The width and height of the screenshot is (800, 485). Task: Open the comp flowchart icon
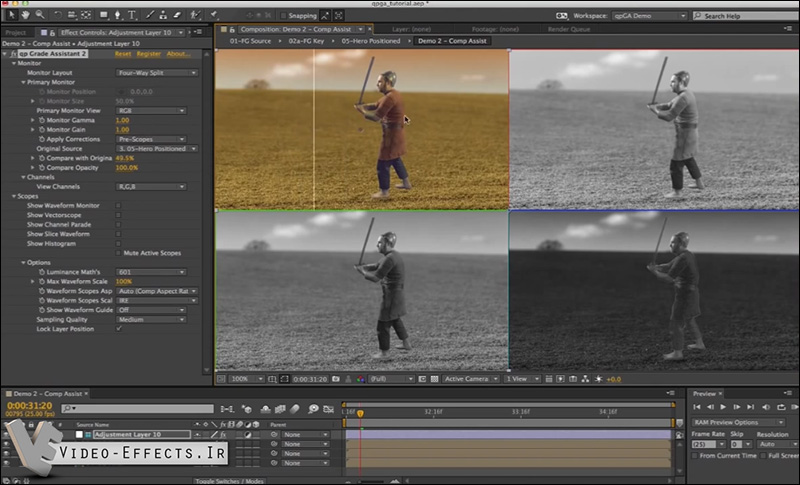585,379
